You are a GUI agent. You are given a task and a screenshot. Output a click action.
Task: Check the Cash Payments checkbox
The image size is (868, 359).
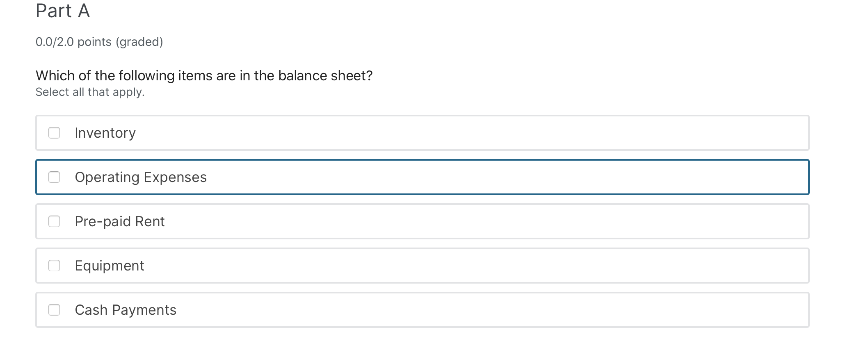point(55,310)
